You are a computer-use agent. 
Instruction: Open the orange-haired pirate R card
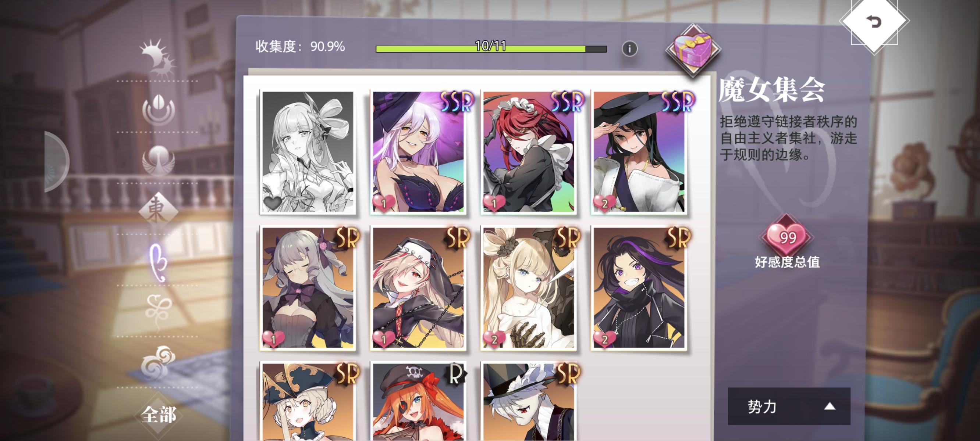click(418, 401)
